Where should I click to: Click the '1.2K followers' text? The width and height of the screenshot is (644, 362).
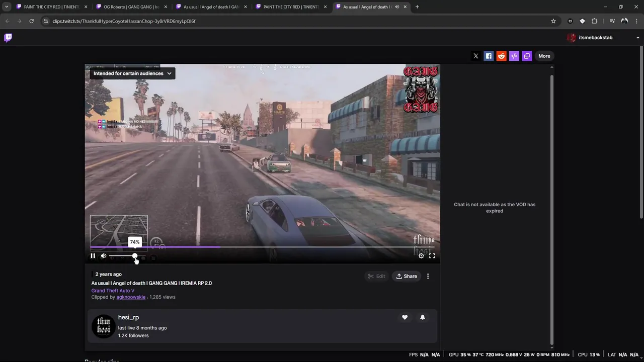click(x=133, y=336)
